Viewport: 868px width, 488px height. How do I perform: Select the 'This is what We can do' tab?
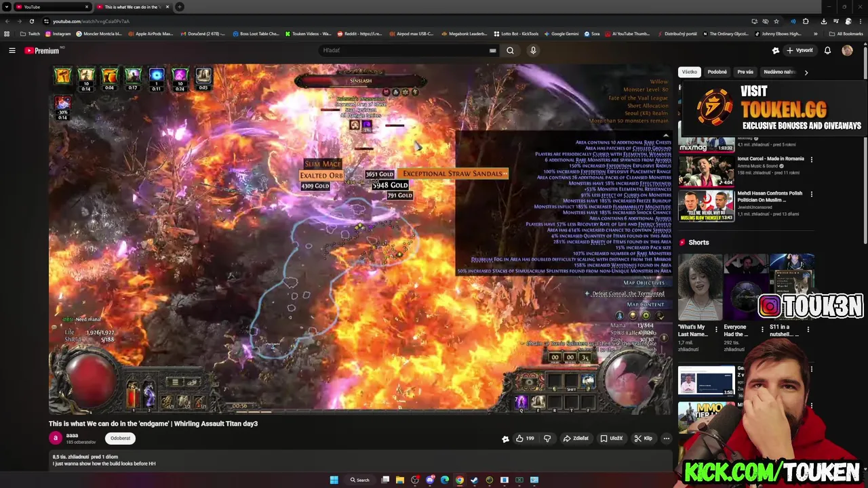point(132,7)
